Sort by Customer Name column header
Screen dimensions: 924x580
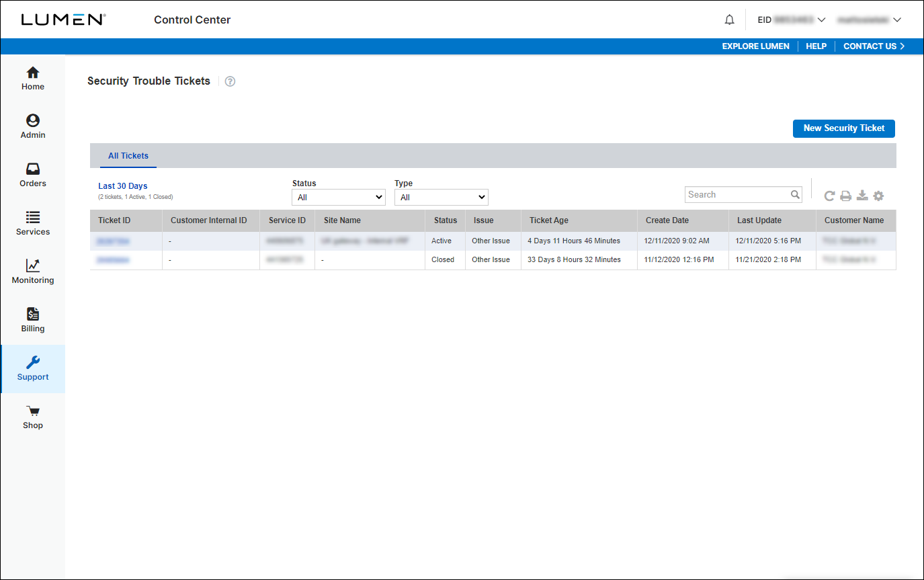point(854,220)
